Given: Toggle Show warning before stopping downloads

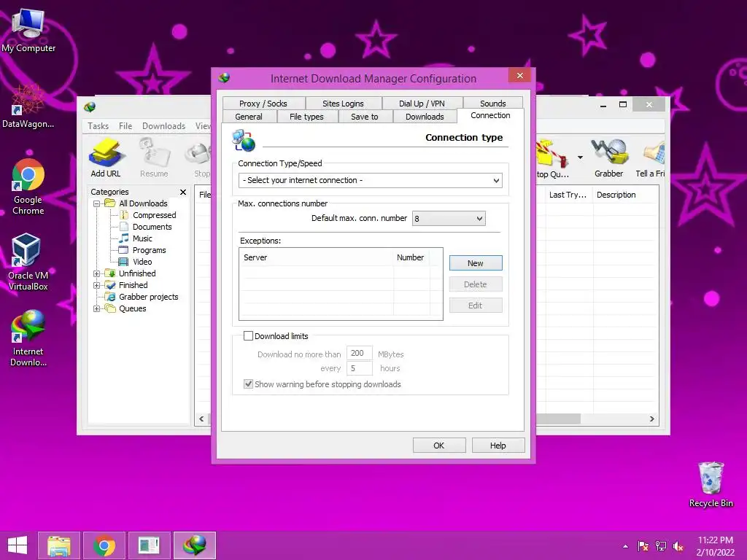Looking at the screenshot, I should (248, 384).
